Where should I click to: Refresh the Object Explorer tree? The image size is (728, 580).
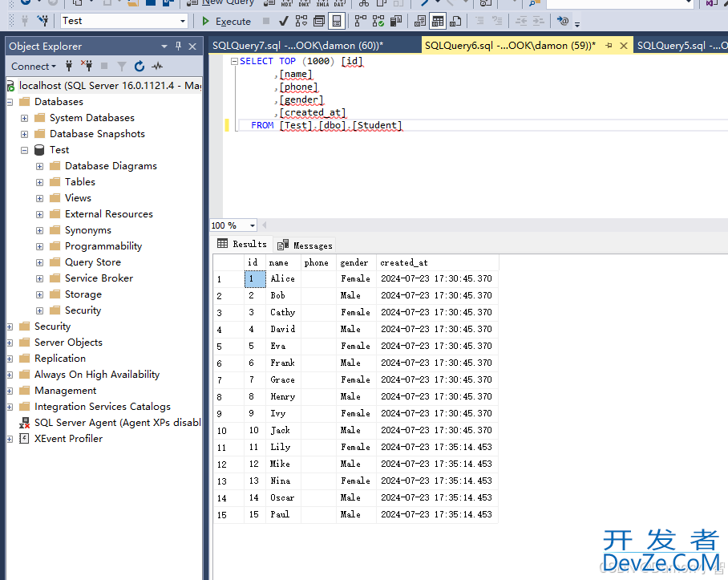140,67
